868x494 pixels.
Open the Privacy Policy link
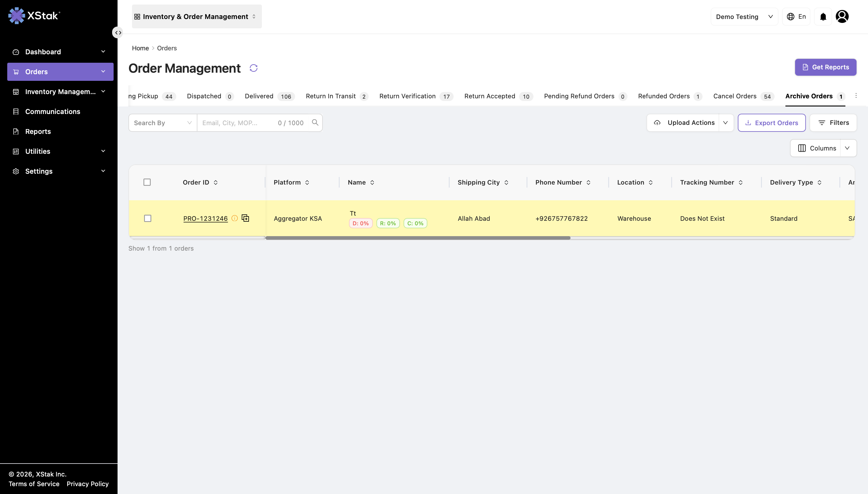87,484
